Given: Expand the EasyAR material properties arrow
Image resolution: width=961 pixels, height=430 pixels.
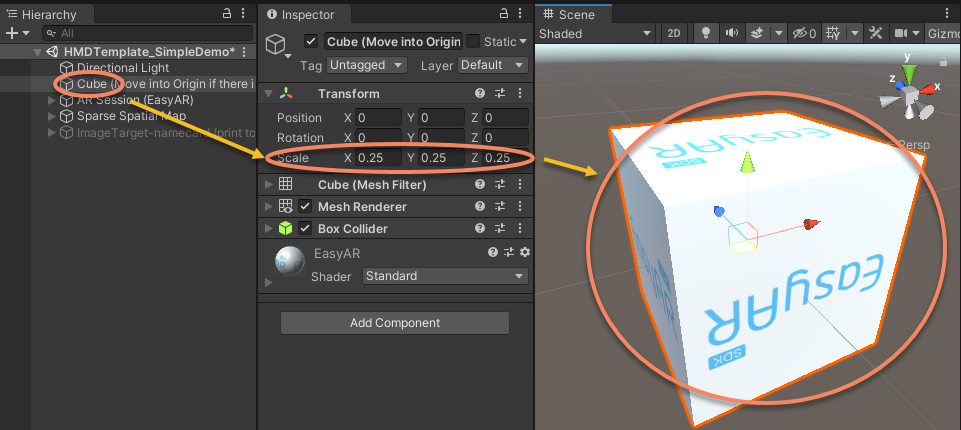Looking at the screenshot, I should (x=268, y=282).
